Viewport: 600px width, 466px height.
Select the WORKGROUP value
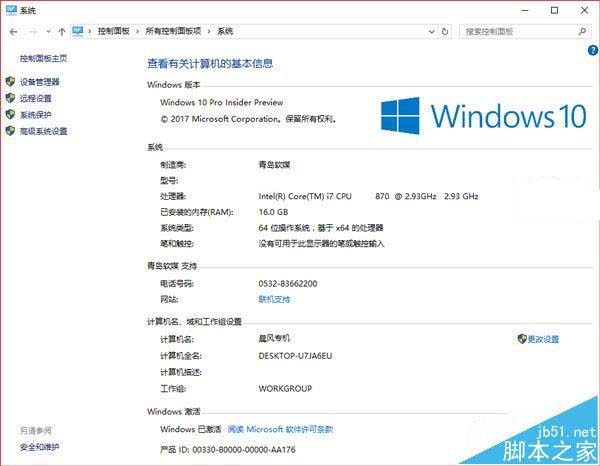(x=285, y=389)
